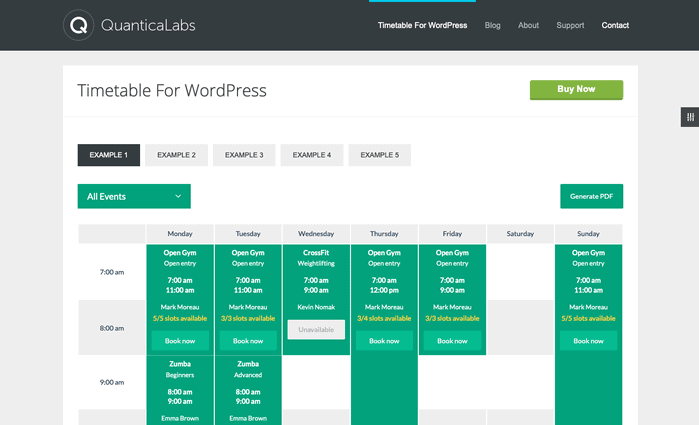This screenshot has width=699, height=425.
Task: Click Monday's 5/5 slots available text
Action: [x=180, y=318]
